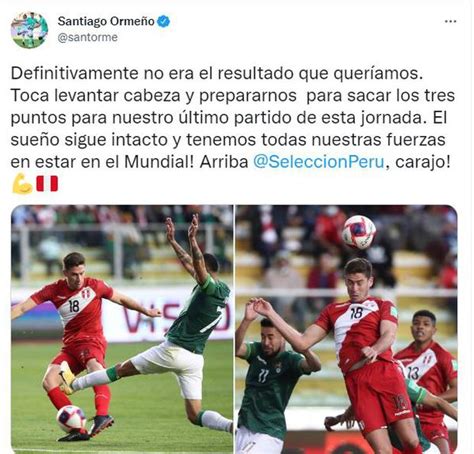Open right photo of player heading ball
Image resolution: width=474 pixels, height=454 pixels.
[x=346, y=329]
